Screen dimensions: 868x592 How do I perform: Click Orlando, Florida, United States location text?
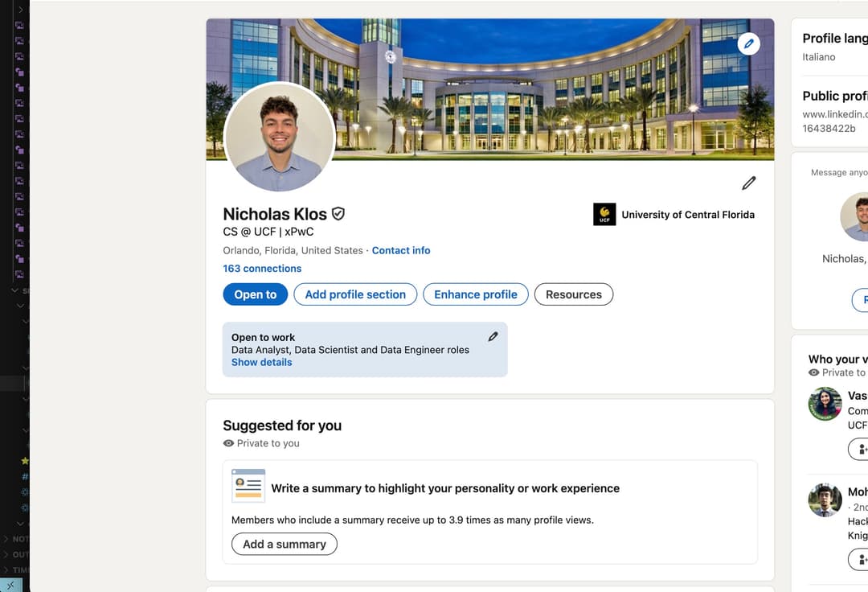pyautogui.click(x=293, y=250)
